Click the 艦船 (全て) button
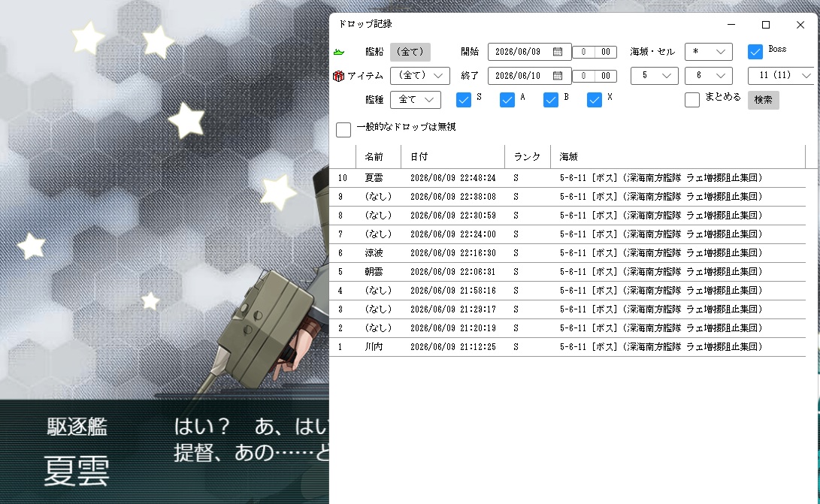This screenshot has width=820, height=504. [410, 52]
